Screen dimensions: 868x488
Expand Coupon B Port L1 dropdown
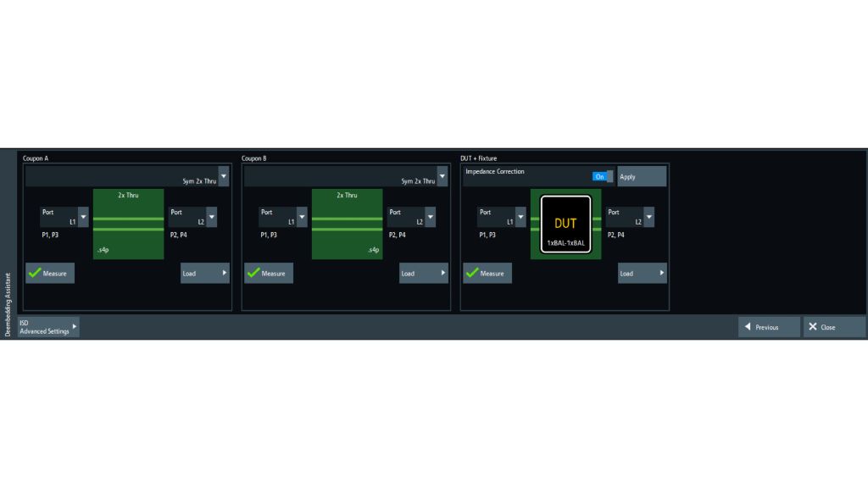[302, 217]
